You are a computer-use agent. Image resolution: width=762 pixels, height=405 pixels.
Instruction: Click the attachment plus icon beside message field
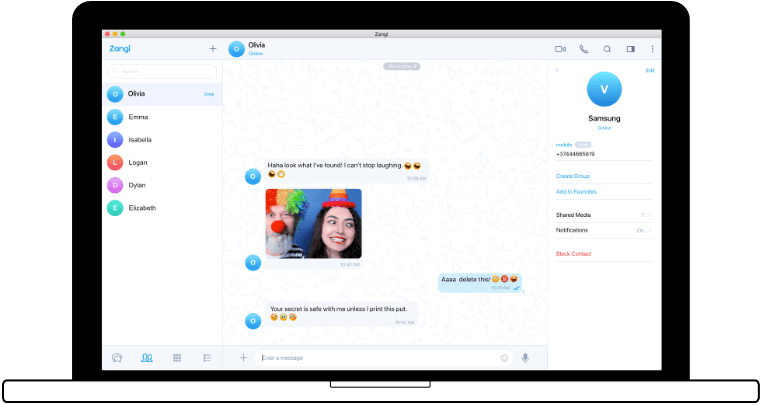tap(243, 358)
